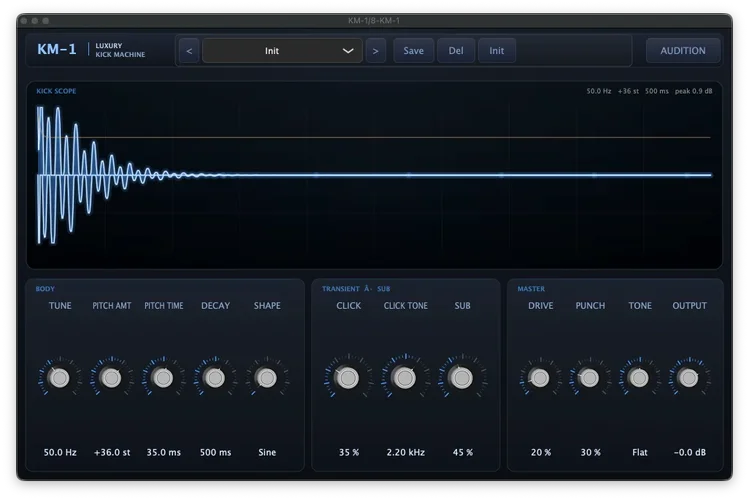Click the kick waveform in Kick Scope
This screenshot has height=500, width=749.
click(x=374, y=175)
